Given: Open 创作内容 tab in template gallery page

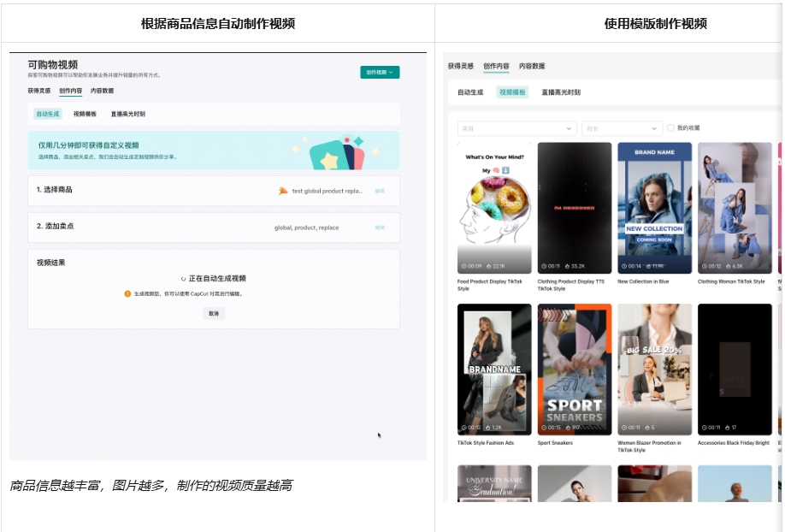Looking at the screenshot, I should pyautogui.click(x=496, y=66).
